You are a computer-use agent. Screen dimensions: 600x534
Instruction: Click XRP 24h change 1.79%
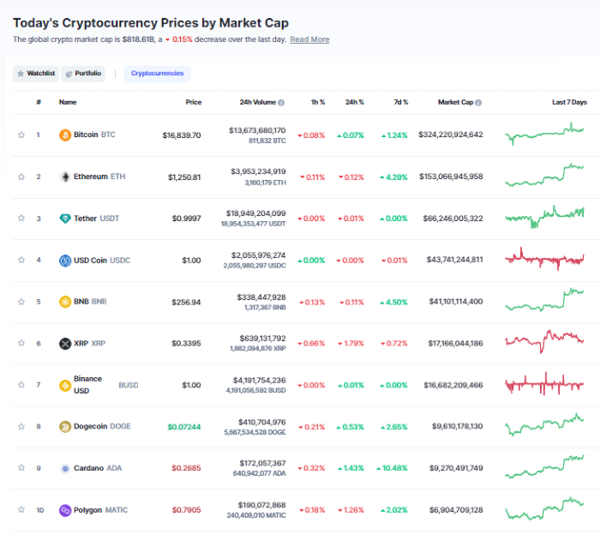tap(351, 344)
